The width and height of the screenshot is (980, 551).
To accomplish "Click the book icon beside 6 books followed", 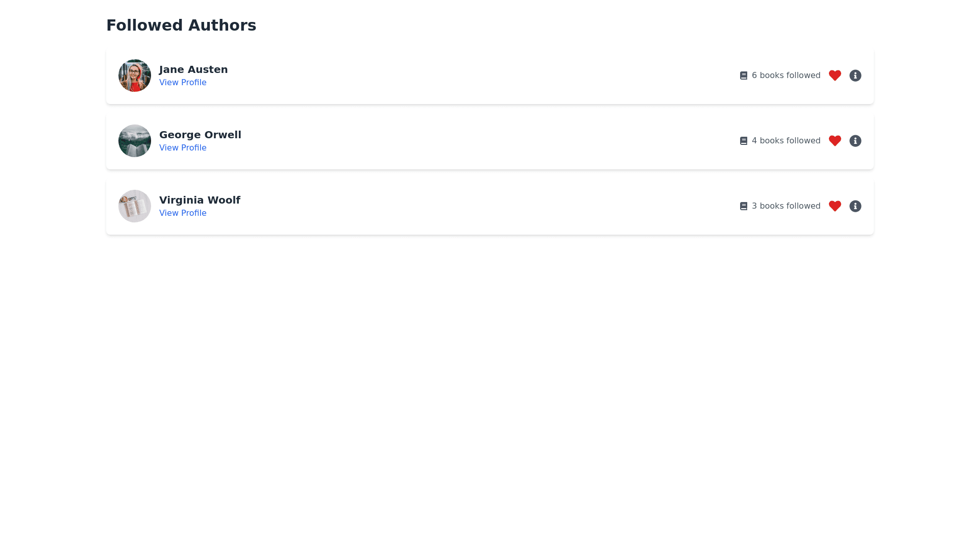I will pyautogui.click(x=743, y=76).
